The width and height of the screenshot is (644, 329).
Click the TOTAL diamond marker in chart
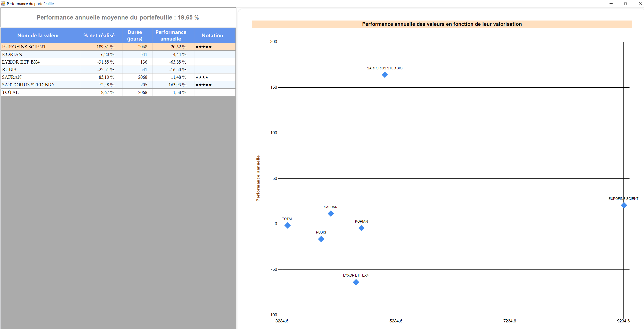point(287,225)
